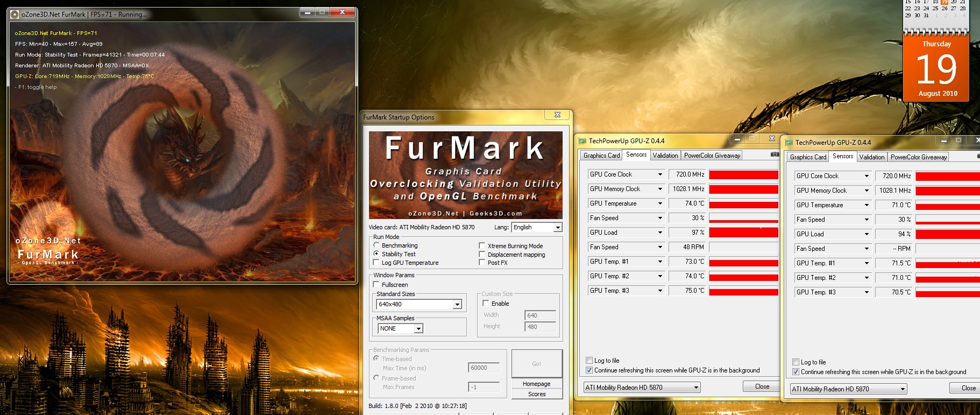Minimize the left GPU-Z window
980x415 pixels.
pos(737,139)
